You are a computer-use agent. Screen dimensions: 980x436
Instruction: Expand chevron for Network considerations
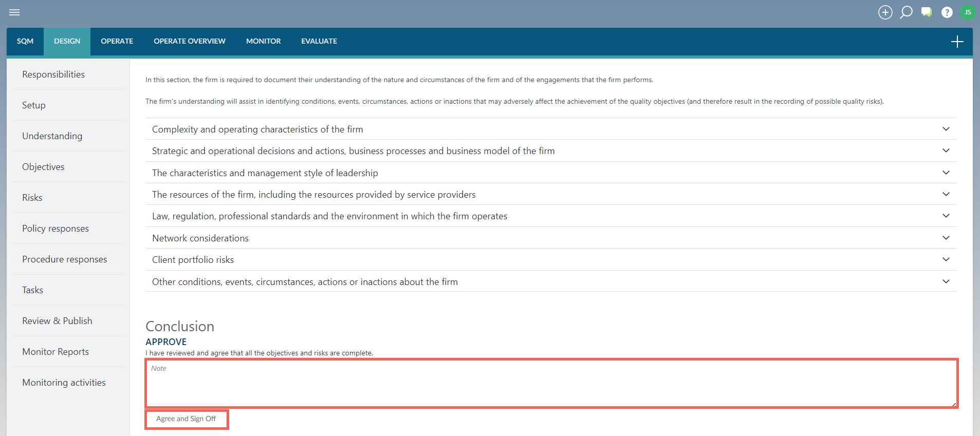(x=946, y=238)
